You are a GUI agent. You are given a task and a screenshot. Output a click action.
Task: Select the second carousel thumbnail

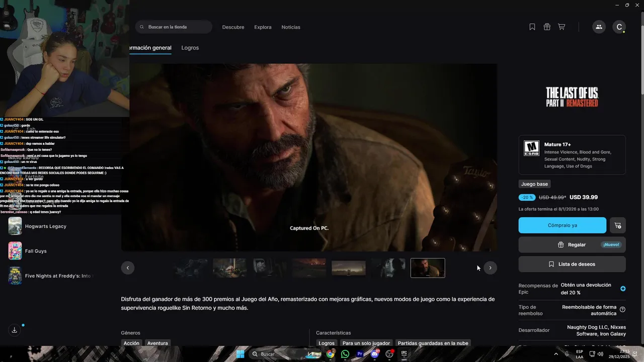pos(230,268)
